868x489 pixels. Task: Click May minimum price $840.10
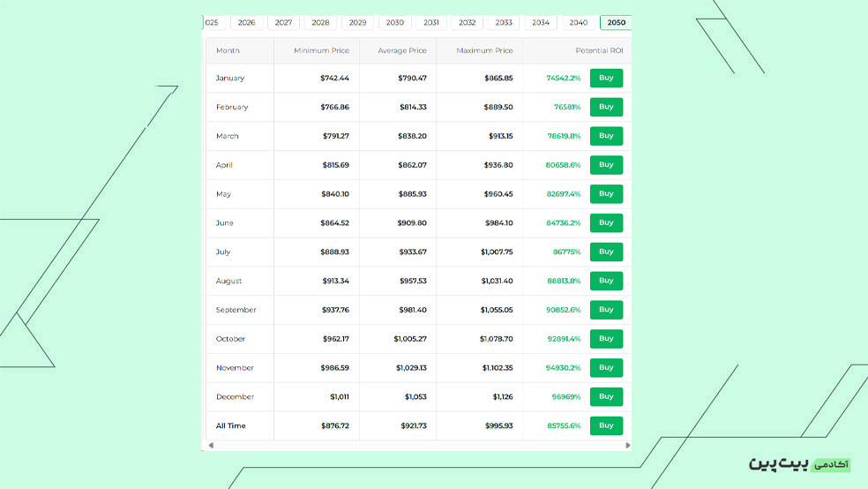click(x=335, y=194)
